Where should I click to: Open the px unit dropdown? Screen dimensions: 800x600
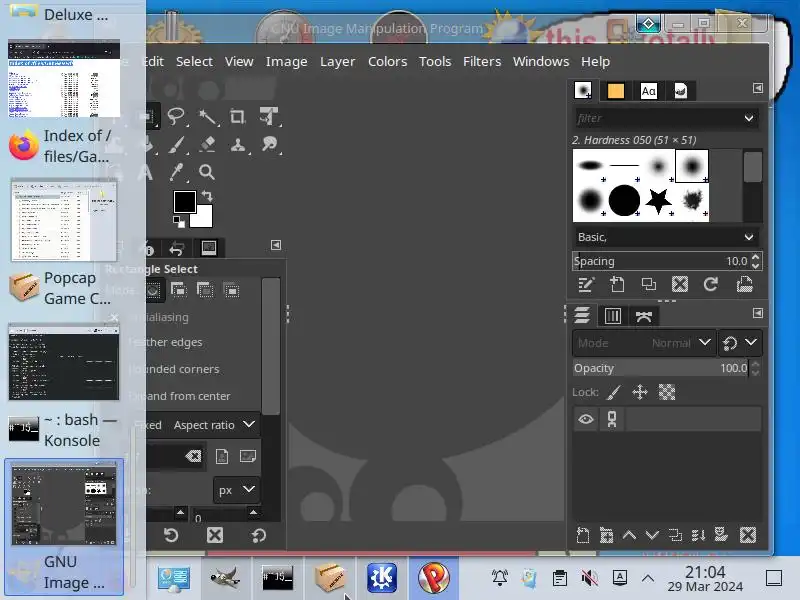(236, 490)
